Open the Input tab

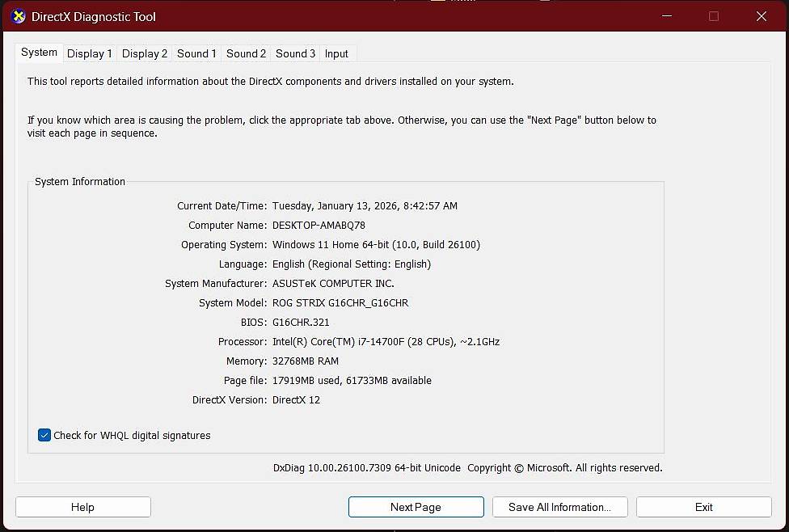[336, 53]
